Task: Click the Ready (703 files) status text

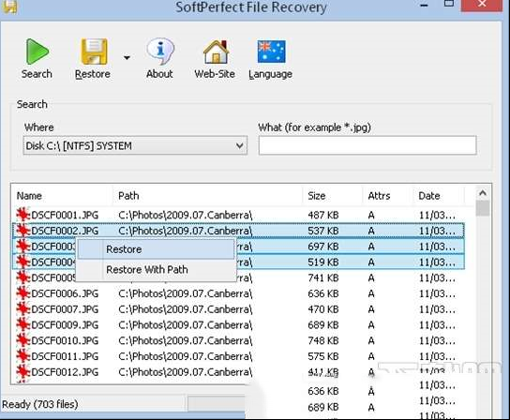Action: 40,404
